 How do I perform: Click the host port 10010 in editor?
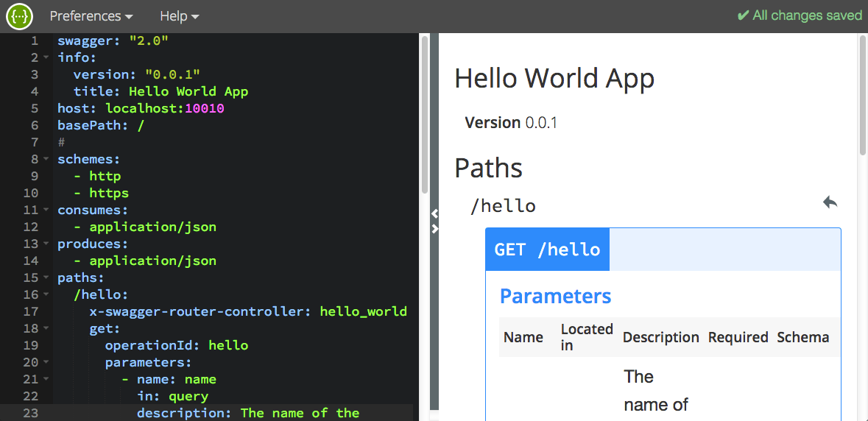(x=204, y=109)
